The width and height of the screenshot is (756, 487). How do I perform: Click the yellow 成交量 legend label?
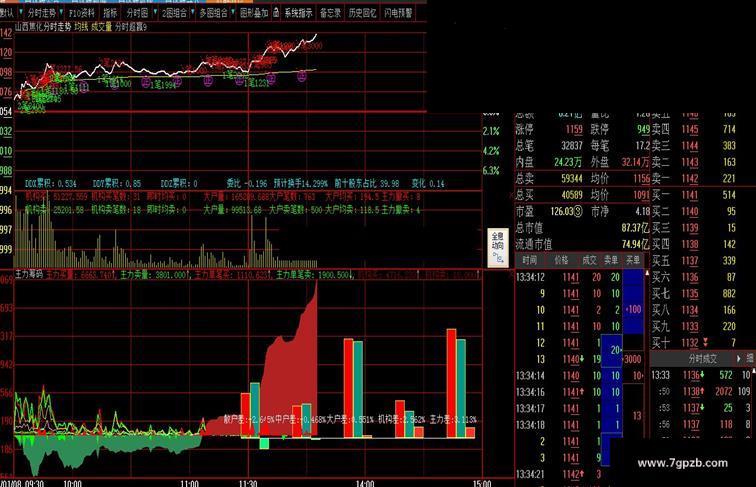click(x=101, y=27)
